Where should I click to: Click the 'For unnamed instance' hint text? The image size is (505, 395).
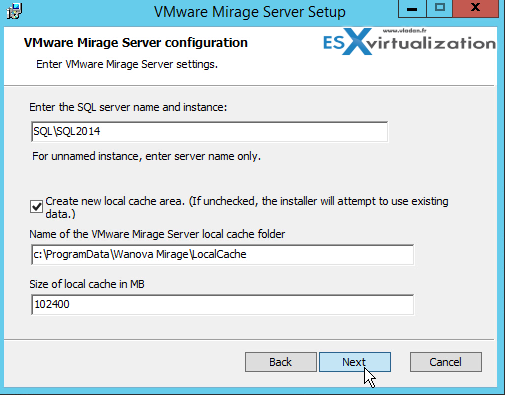point(146,156)
